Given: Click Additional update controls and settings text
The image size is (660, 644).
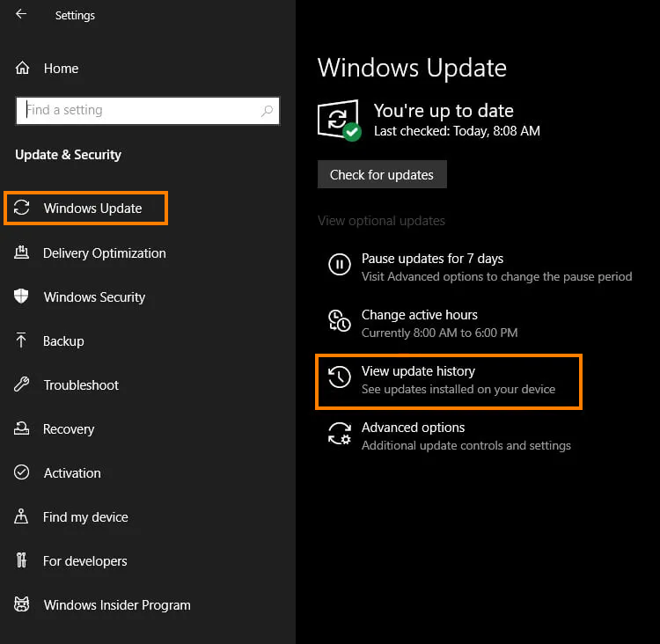Looking at the screenshot, I should 466,446.
